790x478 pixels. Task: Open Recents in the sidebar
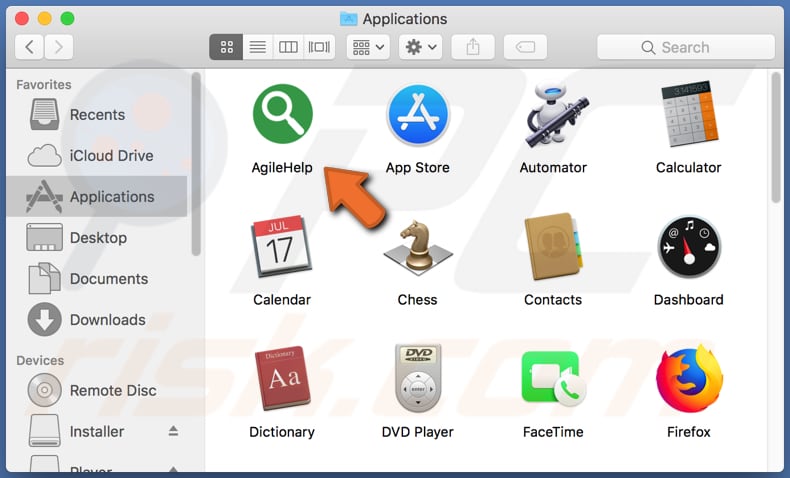[97, 115]
